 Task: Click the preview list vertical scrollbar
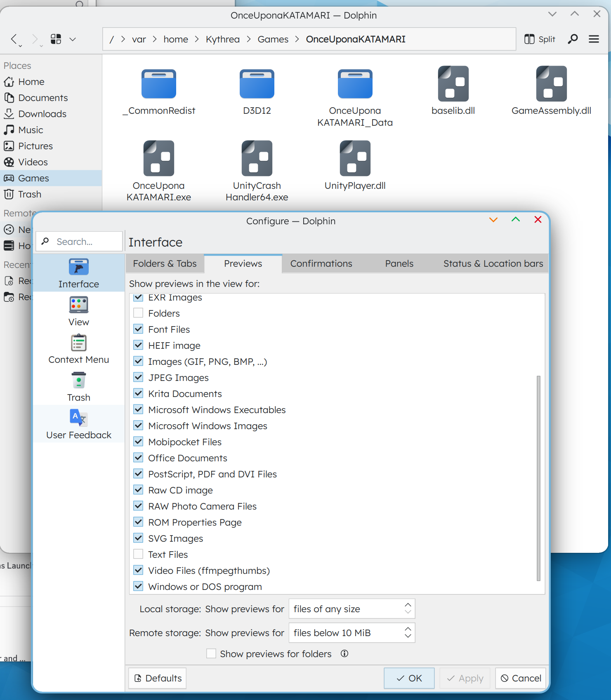pos(538,478)
